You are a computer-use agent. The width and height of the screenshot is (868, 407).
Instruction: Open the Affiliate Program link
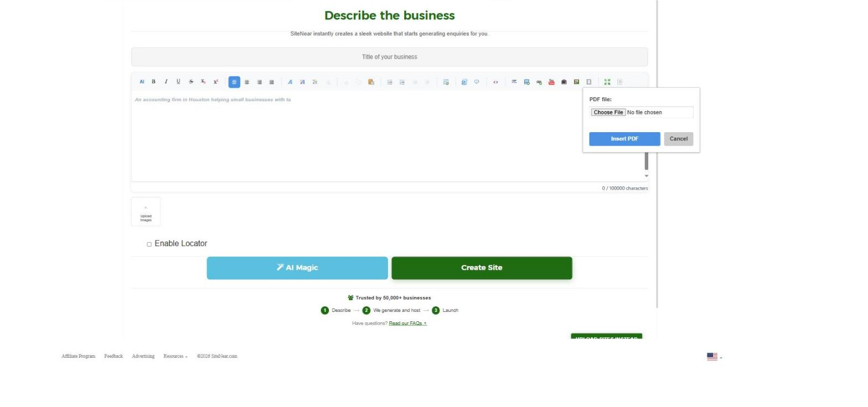(78, 356)
